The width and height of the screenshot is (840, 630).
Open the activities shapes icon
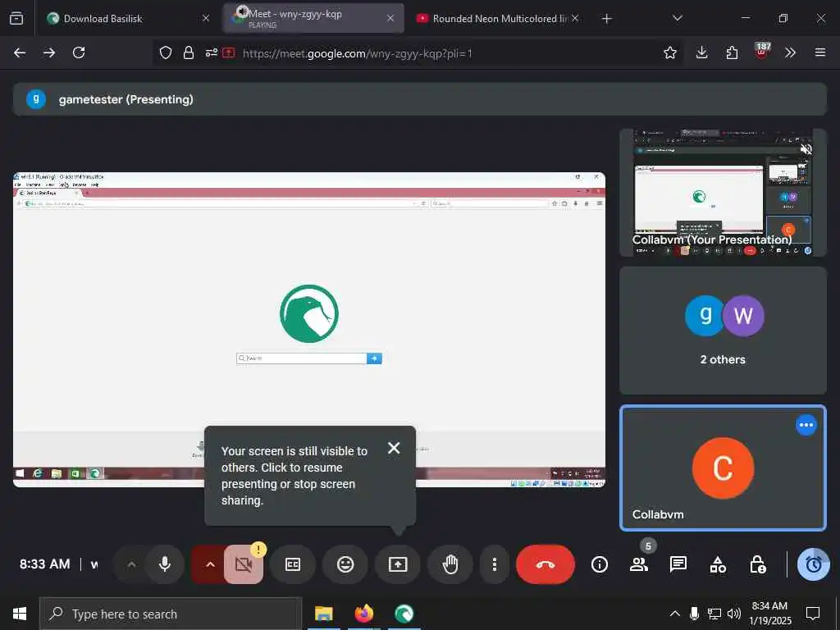[x=718, y=564]
